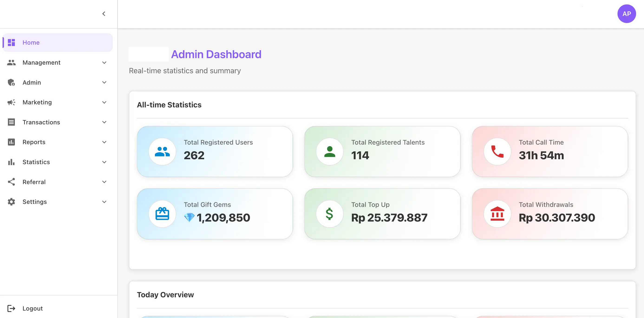Collapse the sidebar with the left chevron

104,14
